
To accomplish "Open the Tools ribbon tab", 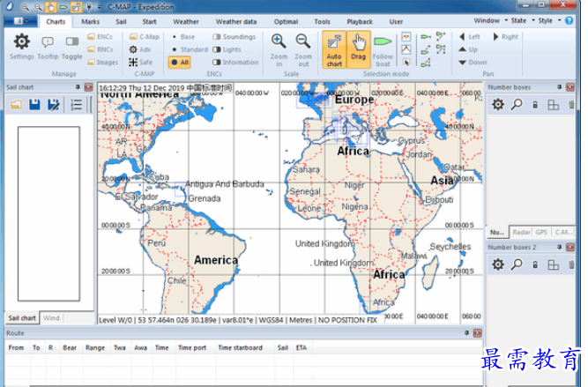I will point(322,22).
